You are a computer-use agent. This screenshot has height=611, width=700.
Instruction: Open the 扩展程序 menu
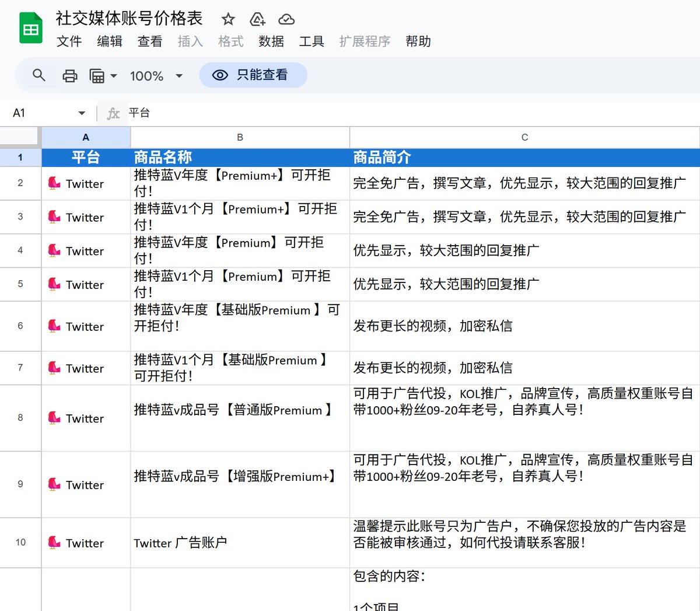365,41
